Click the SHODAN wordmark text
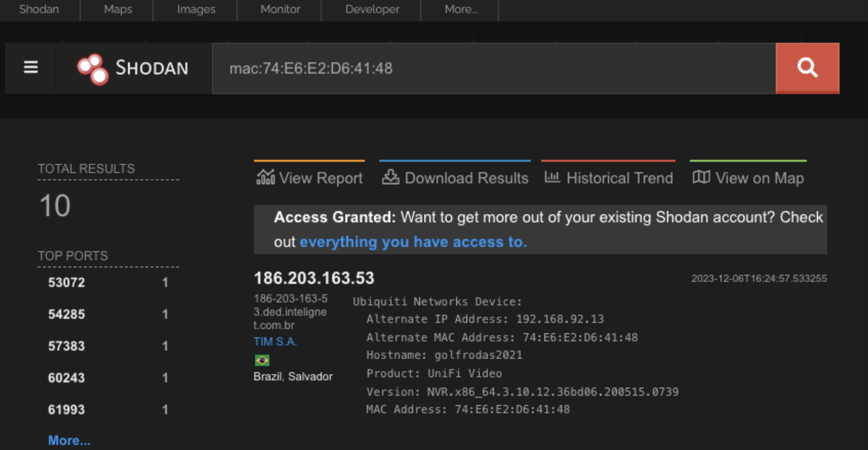 pyautogui.click(x=152, y=68)
